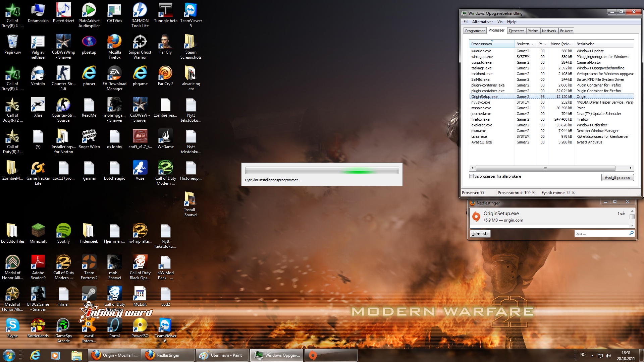This screenshot has height=362, width=644.
Task: Open Steam Screenshots folder icon
Action: coord(191,47)
